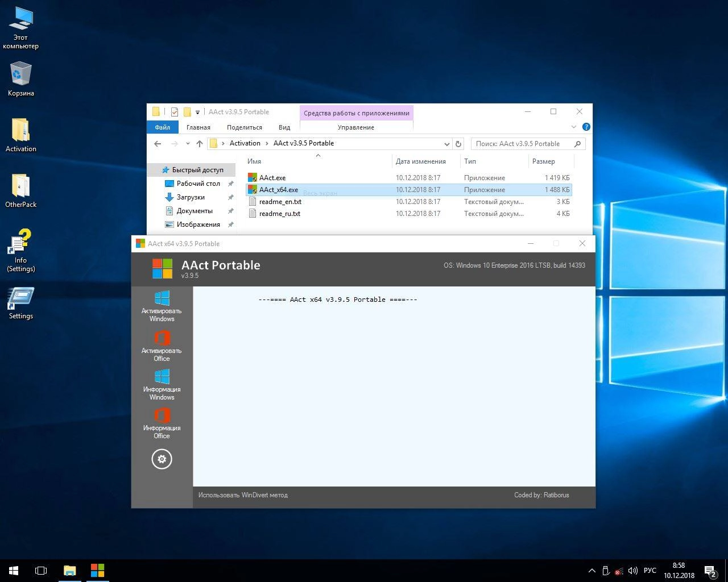The image size is (728, 582).
Task: Open recent locations dropdown in Explorer
Action: [188, 144]
